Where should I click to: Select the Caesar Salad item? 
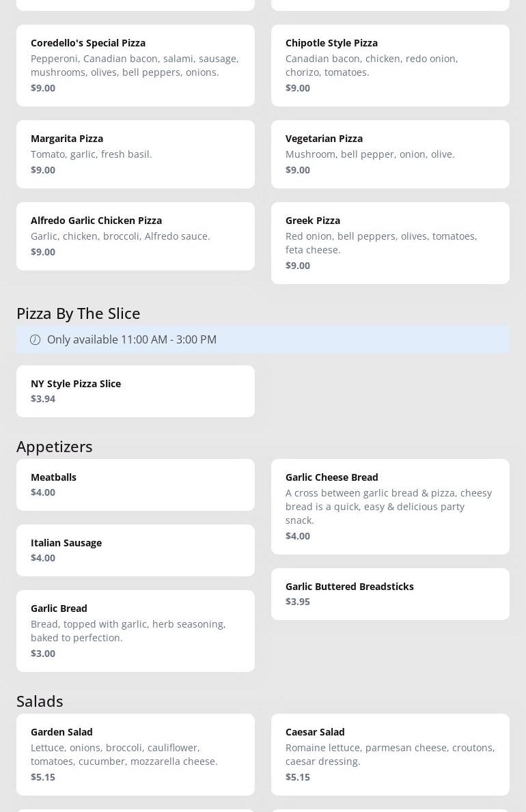click(390, 755)
